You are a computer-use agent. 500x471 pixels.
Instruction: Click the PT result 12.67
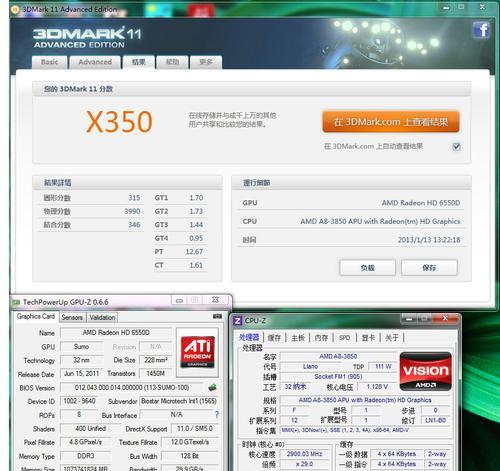[194, 252]
